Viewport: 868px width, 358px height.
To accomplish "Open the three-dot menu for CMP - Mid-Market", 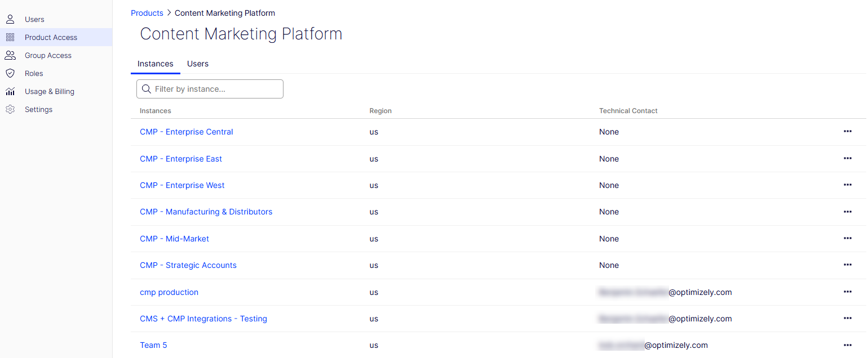I will tap(847, 238).
